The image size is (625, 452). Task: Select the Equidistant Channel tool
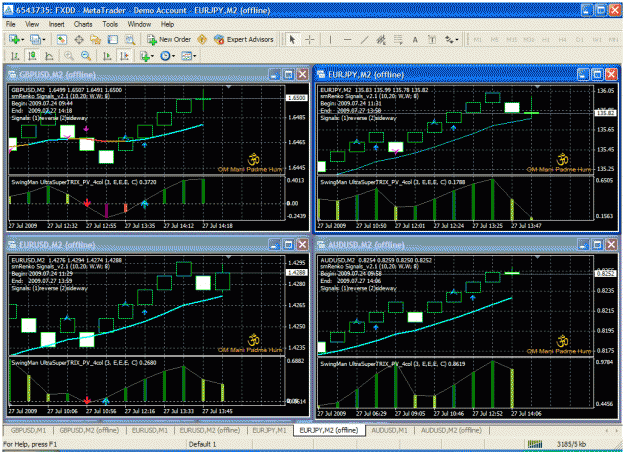(381, 39)
